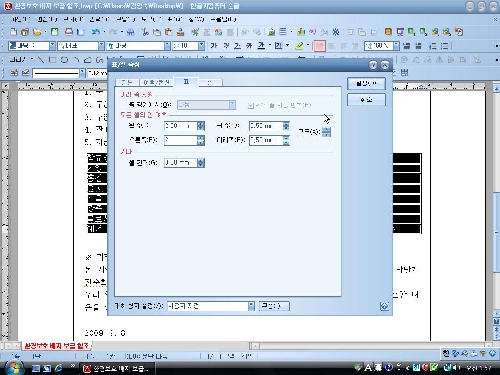Click the top confirm button in dialog
Screen dimensions: 500x375
point(366,83)
